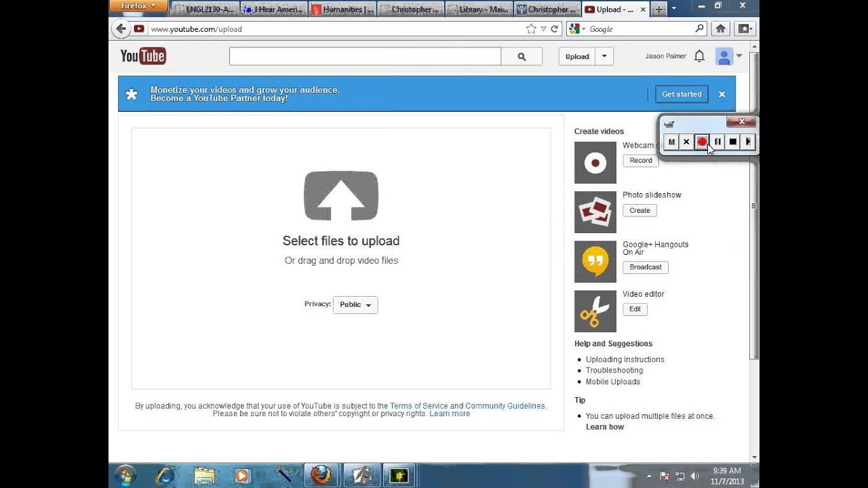Viewport: 868px width, 488px height.
Task: Click the Get started button
Action: coord(682,94)
